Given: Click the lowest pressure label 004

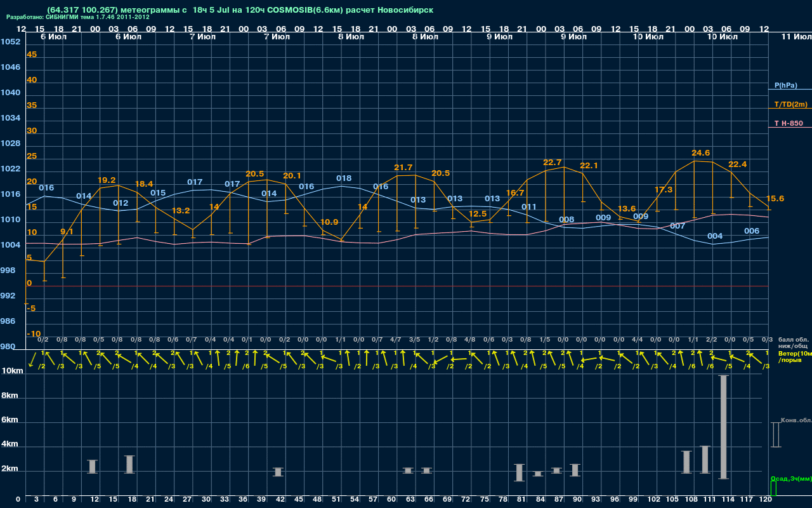Looking at the screenshot, I should 715,236.
